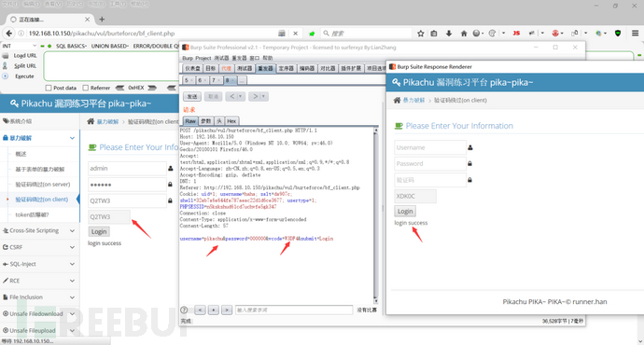The image size is (644, 345).
Task: Click the bookmark star icon
Action: coord(420,34)
